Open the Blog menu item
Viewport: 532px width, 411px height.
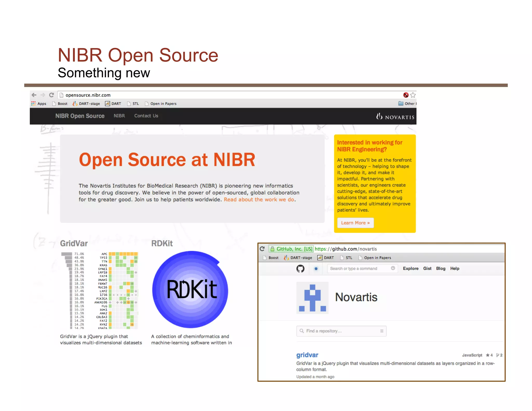(441, 269)
